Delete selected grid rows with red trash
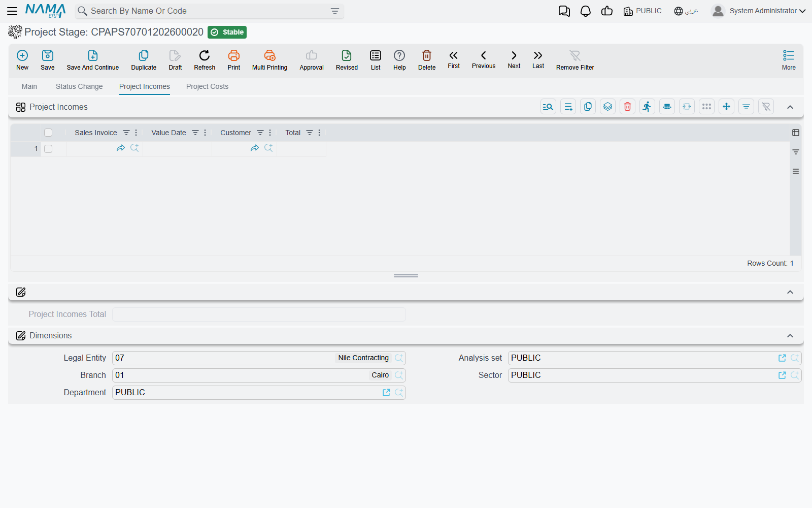 (x=627, y=107)
